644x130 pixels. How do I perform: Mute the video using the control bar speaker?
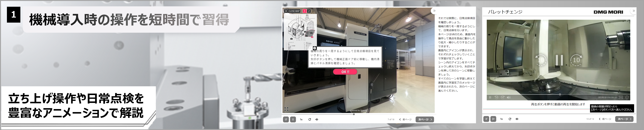[x=509, y=97]
